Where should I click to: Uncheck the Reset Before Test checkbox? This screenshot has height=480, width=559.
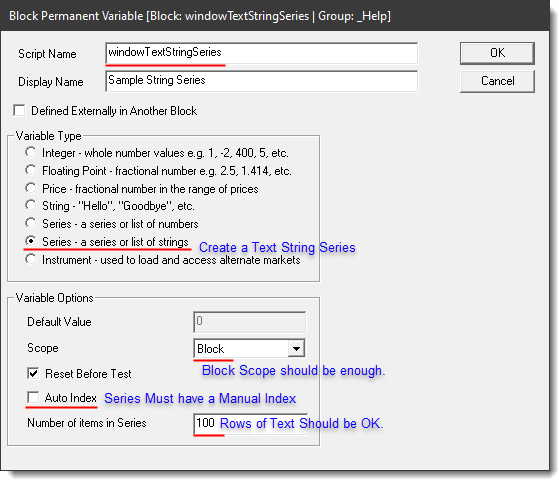click(33, 374)
